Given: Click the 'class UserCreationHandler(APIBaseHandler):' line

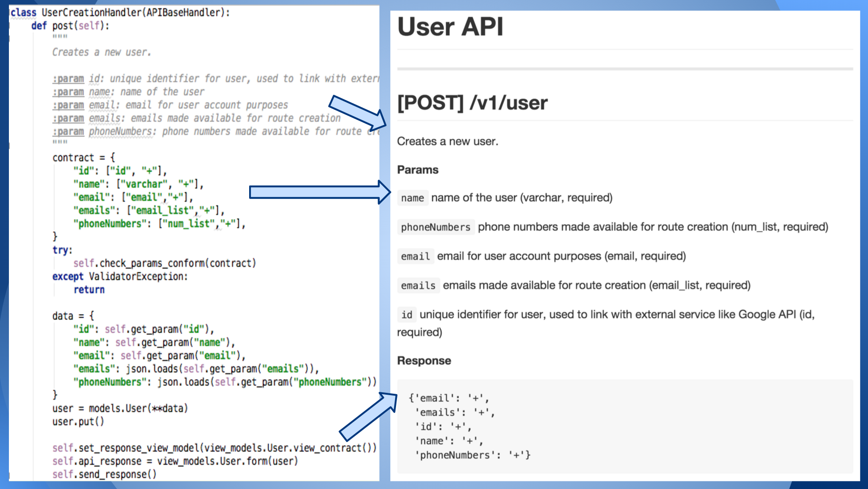Looking at the screenshot, I should coord(120,12).
